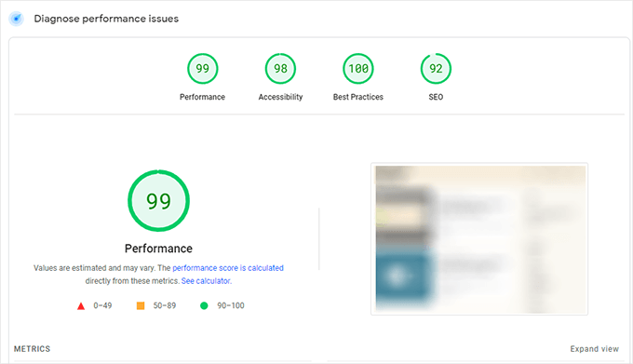Click the '90–100' legend range text
This screenshot has width=633, height=364.
click(x=231, y=305)
